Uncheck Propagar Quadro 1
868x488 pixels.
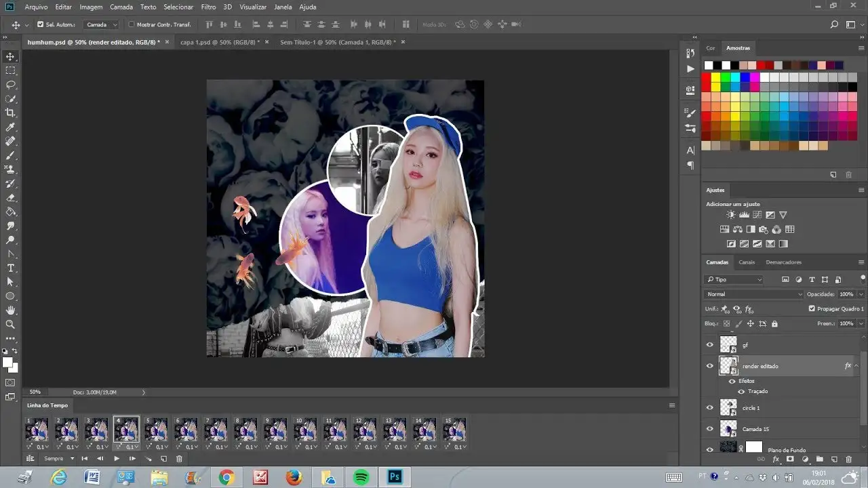812,309
